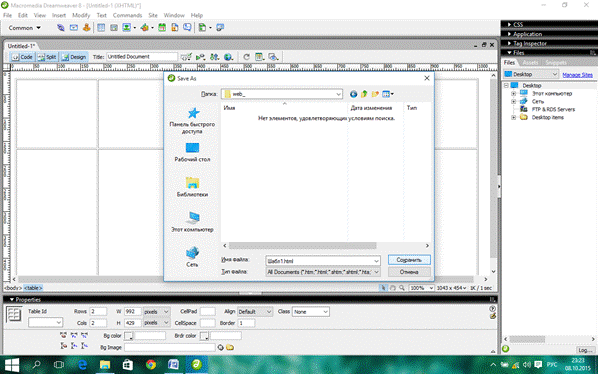Click the Сохранить save button
Screen dimensions: 598x374
coord(409,260)
